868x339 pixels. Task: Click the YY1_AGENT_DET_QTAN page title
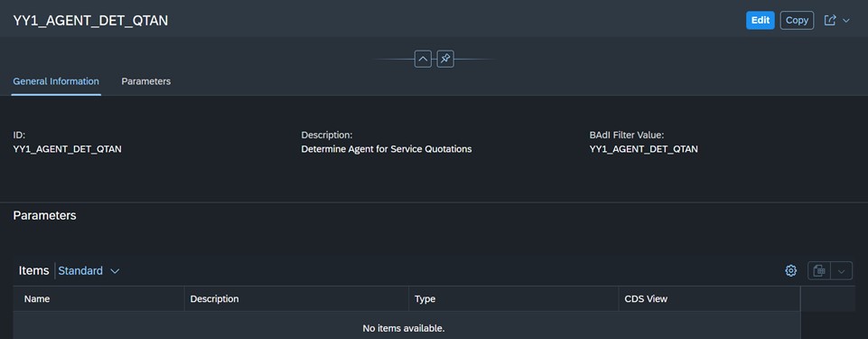pyautogui.click(x=91, y=21)
